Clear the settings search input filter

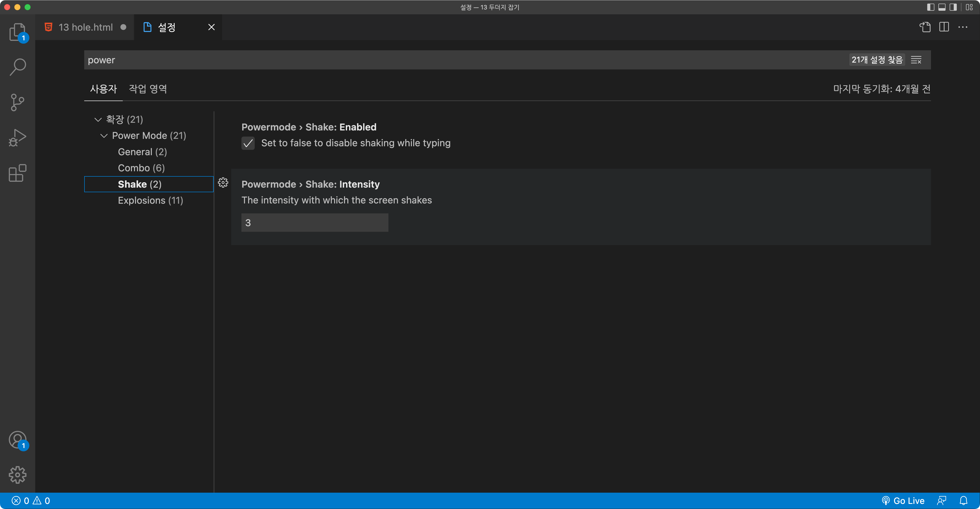pos(916,60)
